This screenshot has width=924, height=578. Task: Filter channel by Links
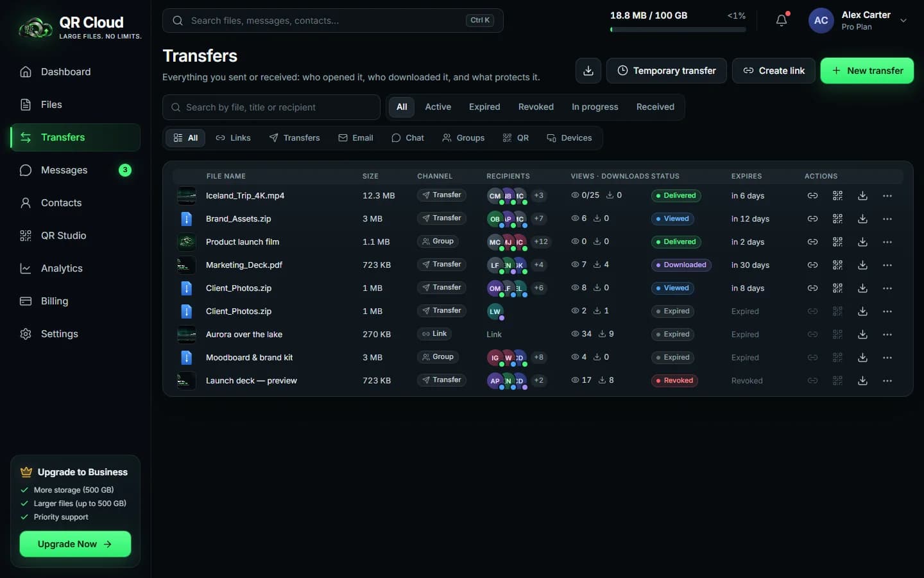pyautogui.click(x=234, y=138)
